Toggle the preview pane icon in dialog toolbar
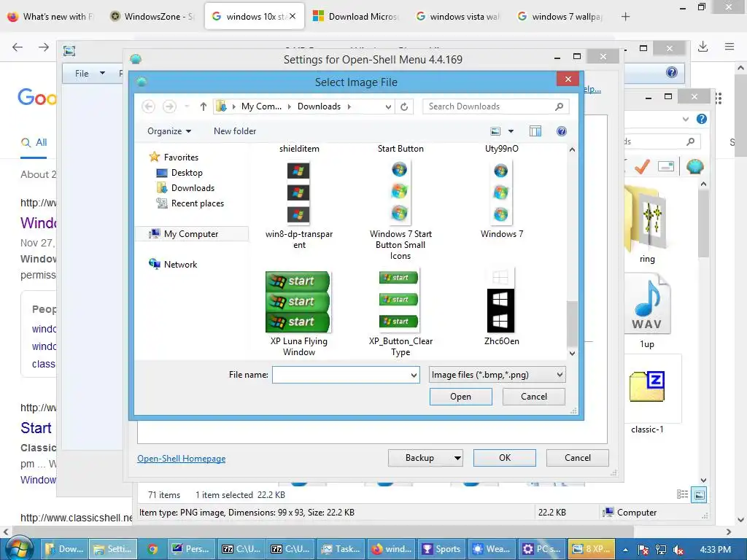 [535, 131]
